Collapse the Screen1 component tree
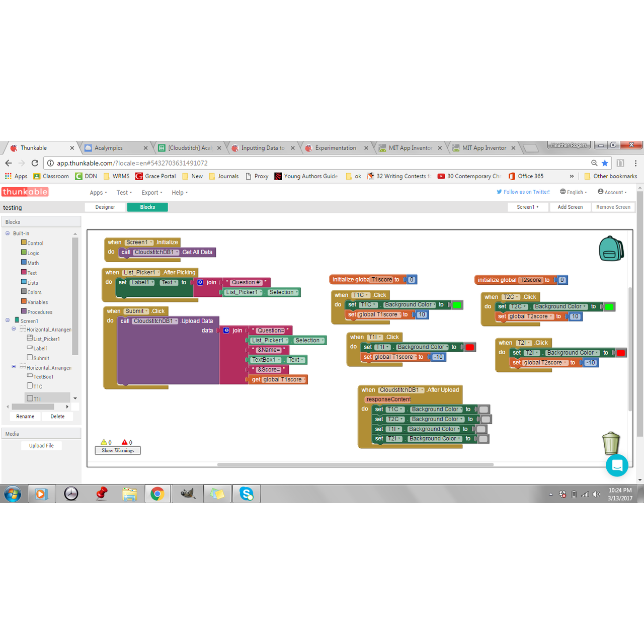This screenshot has height=644, width=644. point(8,320)
